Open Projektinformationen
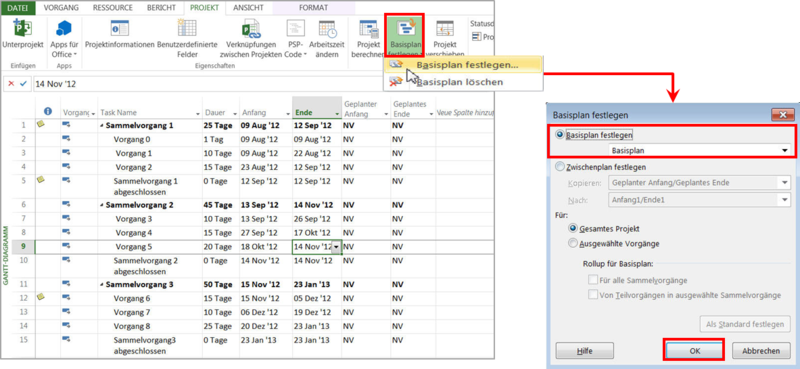The width and height of the screenshot is (800, 369). click(119, 34)
